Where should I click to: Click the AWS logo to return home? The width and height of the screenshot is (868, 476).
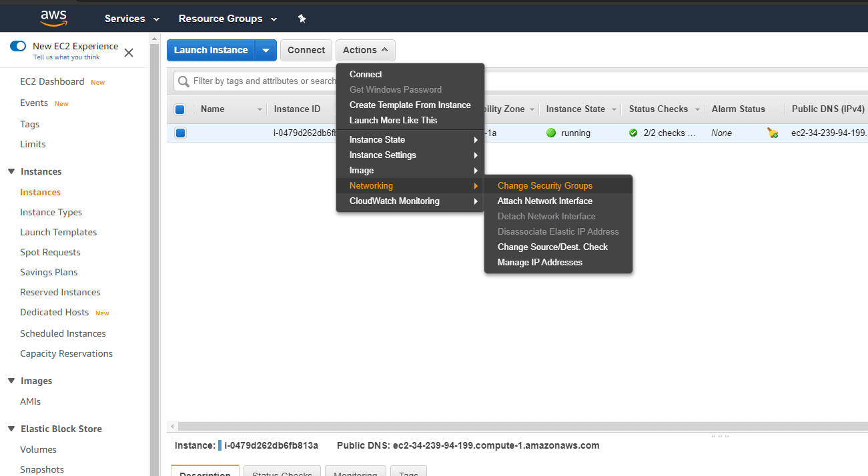pos(53,18)
